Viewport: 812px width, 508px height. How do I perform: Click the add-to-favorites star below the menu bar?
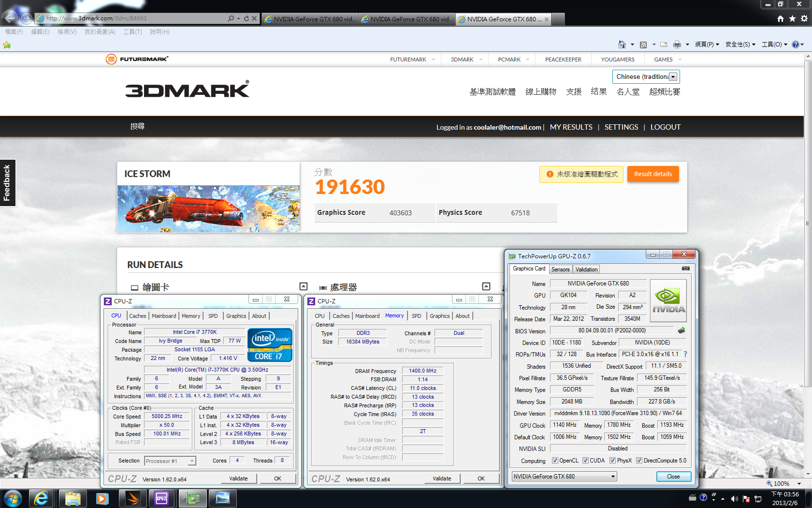click(7, 45)
